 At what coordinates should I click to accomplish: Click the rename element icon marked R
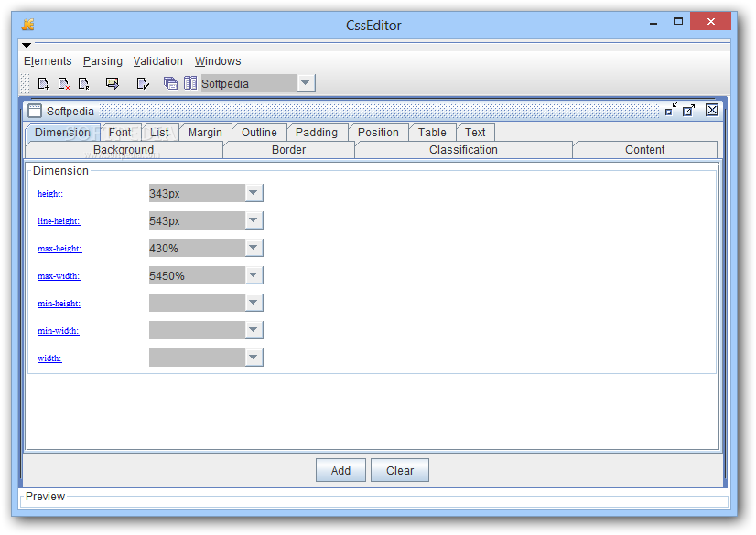click(84, 84)
